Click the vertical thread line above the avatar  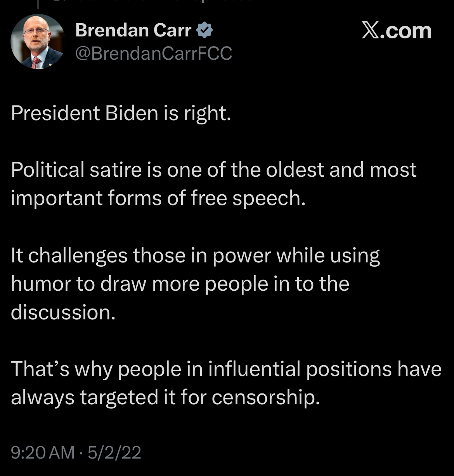[x=38, y=4]
